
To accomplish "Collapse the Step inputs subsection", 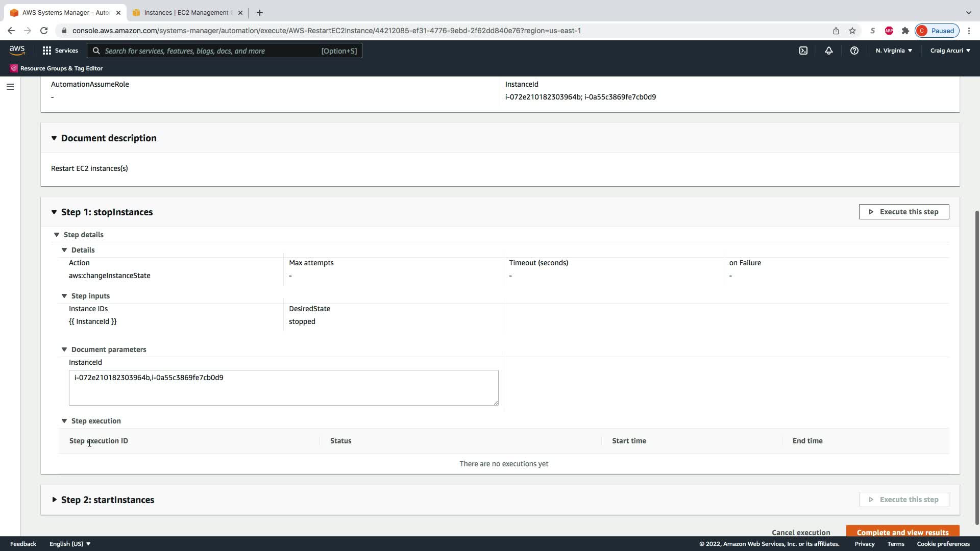I will point(64,296).
